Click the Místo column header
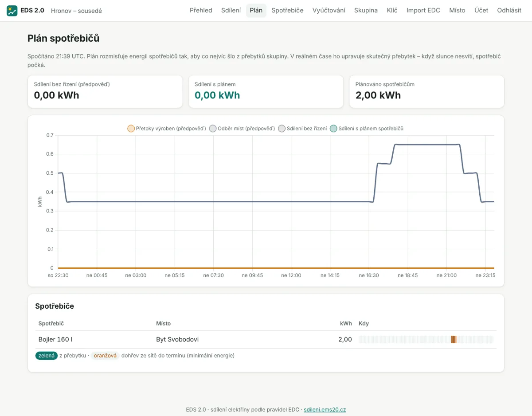 coord(163,323)
